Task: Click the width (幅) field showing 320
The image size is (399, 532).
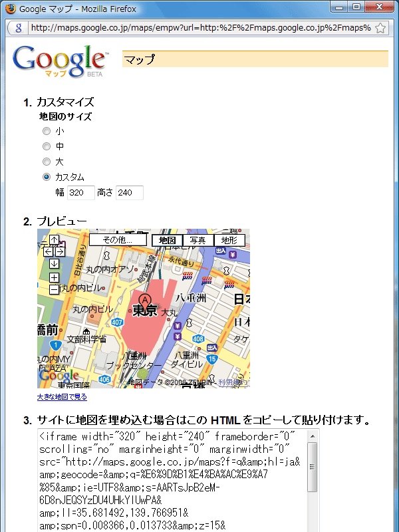Action: click(80, 193)
